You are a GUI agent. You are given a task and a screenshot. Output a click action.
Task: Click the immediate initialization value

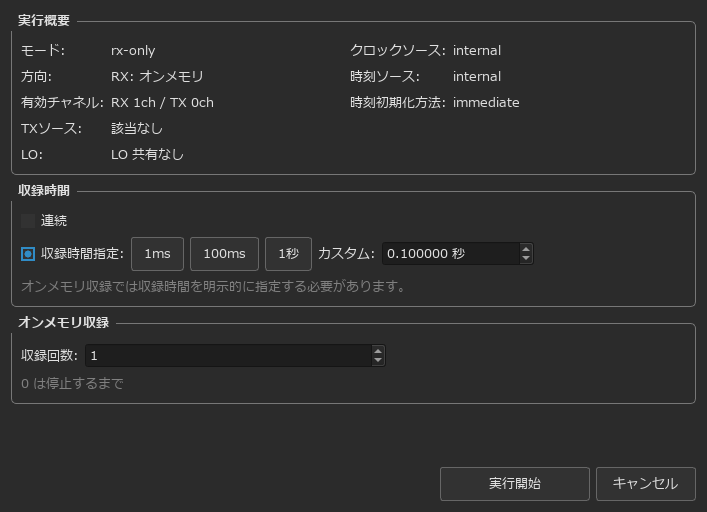(486, 103)
